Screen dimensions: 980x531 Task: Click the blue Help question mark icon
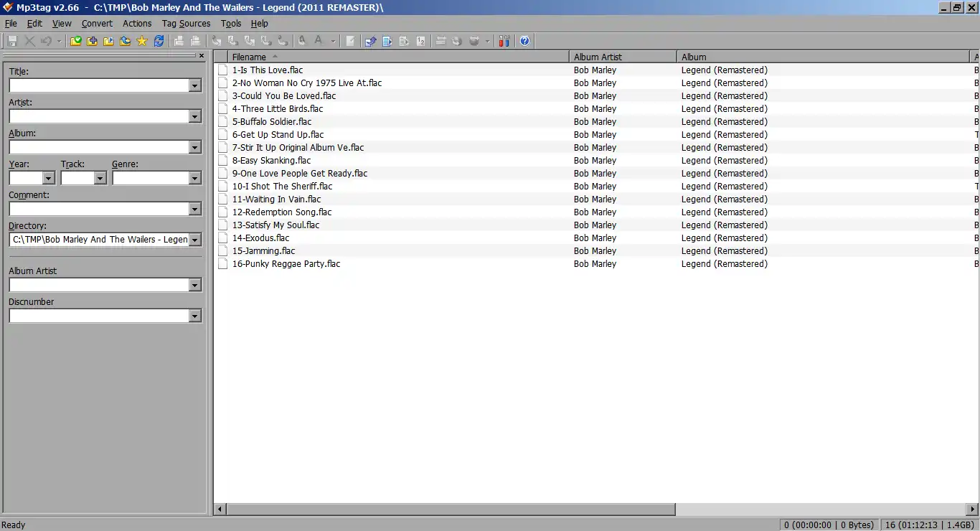[x=524, y=41]
